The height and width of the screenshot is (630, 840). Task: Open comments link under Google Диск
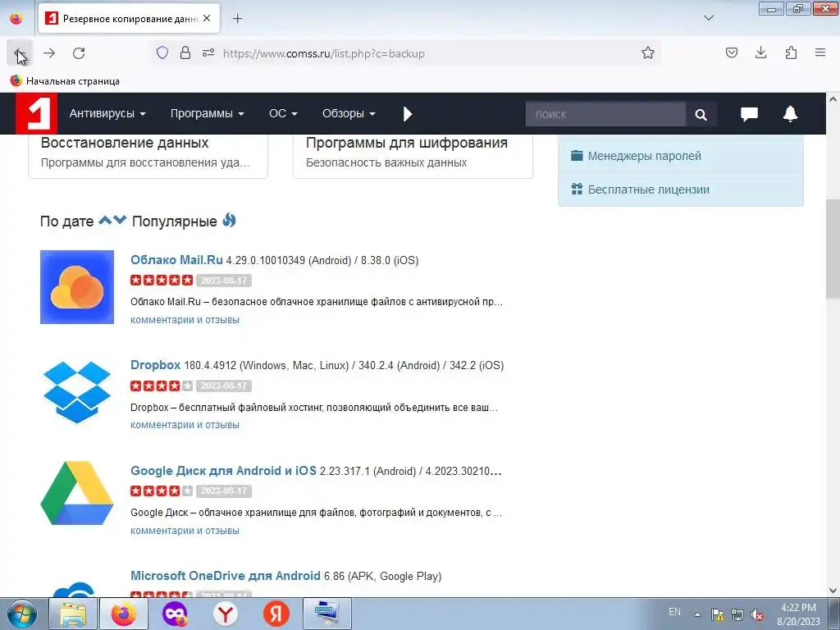(185, 531)
